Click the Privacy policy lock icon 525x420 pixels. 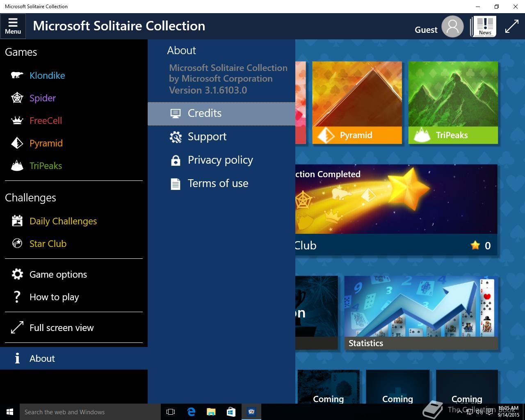[176, 160]
